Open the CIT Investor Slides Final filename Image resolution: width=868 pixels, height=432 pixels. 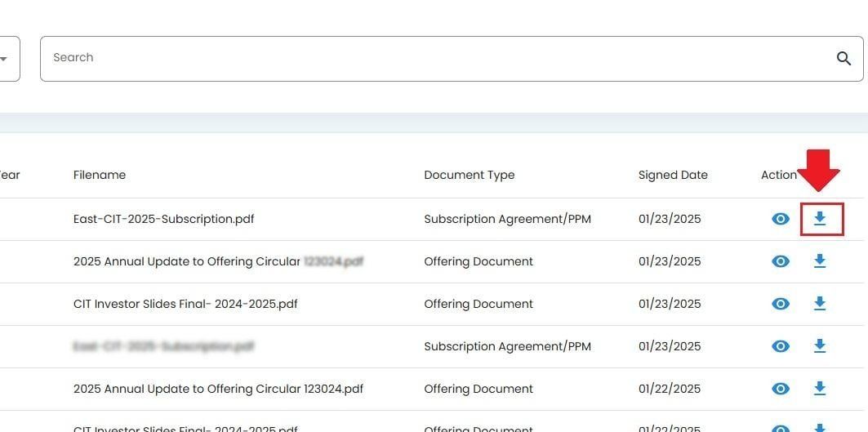point(185,304)
